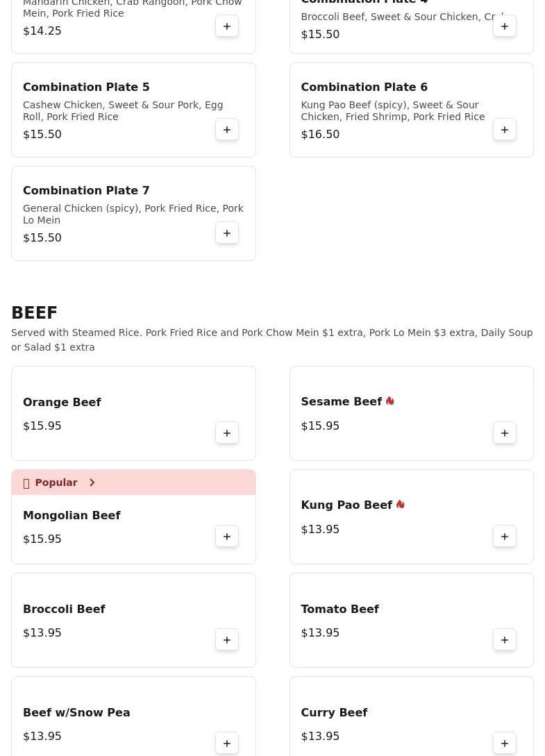Screen dimensions: 545x756
Task: Expand the Popular chevron arrow
Action: (x=92, y=482)
